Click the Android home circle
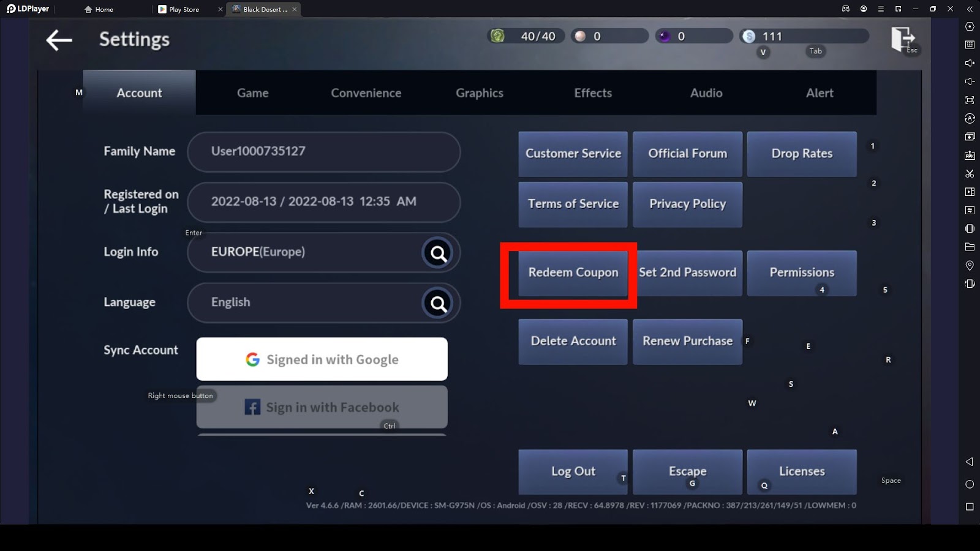This screenshot has width=980, height=551. [970, 484]
